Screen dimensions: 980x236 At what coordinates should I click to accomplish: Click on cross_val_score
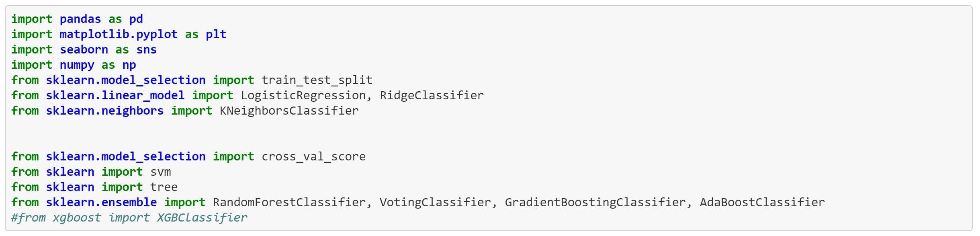pos(313,157)
